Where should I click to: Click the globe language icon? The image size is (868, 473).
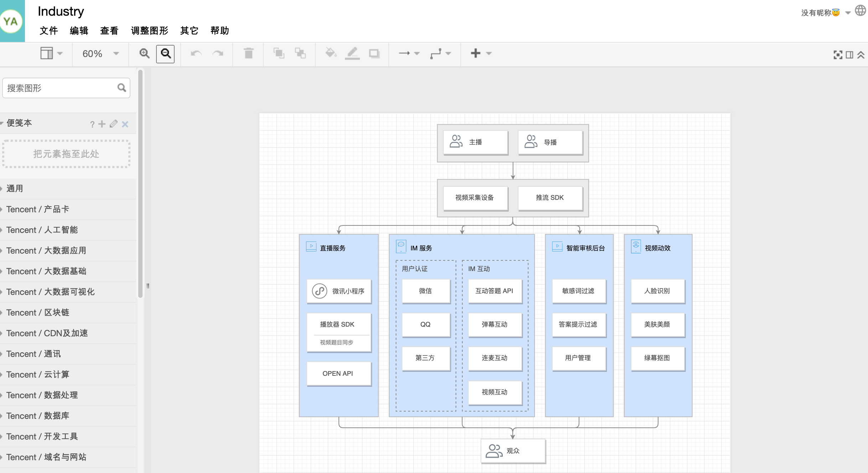860,11
